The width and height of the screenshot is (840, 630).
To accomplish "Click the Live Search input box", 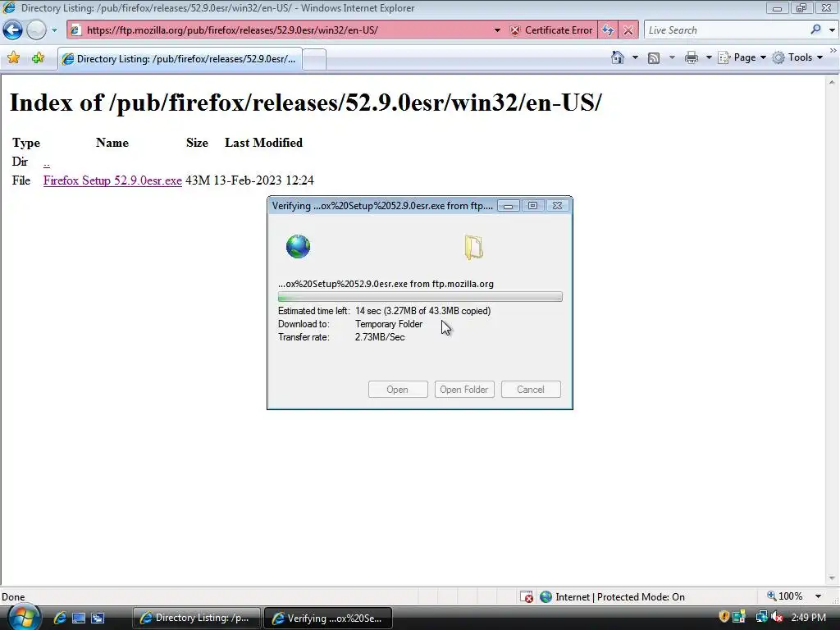I will [x=726, y=30].
